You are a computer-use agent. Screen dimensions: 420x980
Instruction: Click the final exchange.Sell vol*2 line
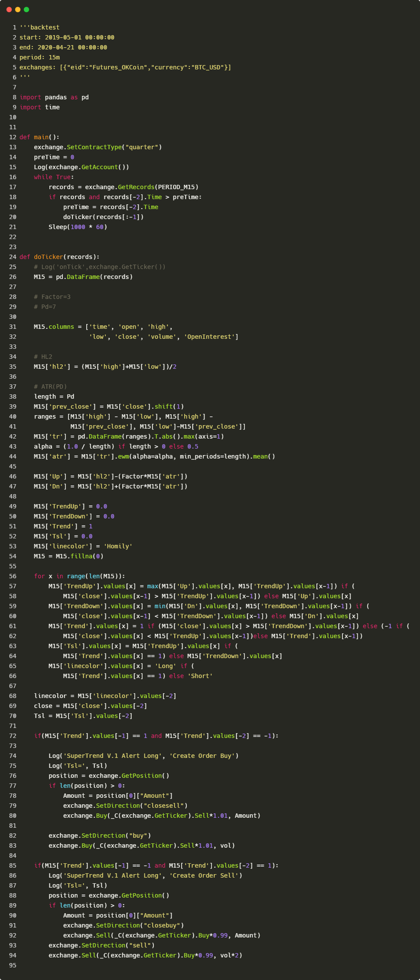pyautogui.click(x=146, y=955)
